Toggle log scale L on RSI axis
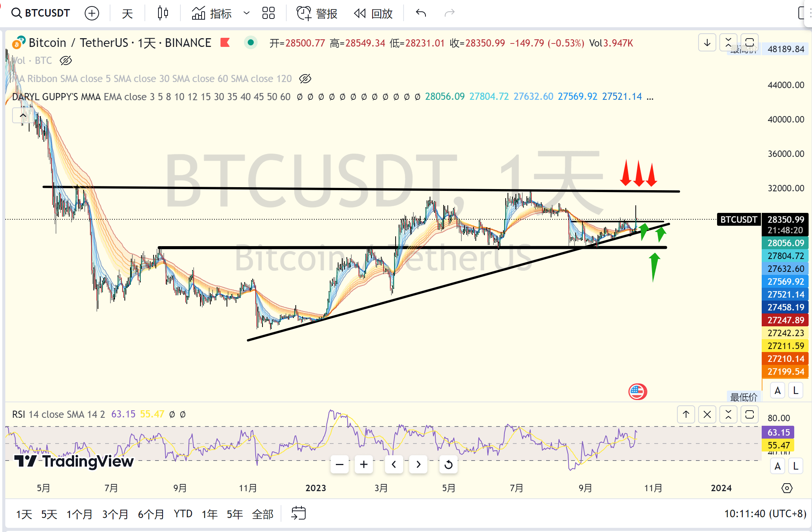Screen dimensions: 812x532 796,466
